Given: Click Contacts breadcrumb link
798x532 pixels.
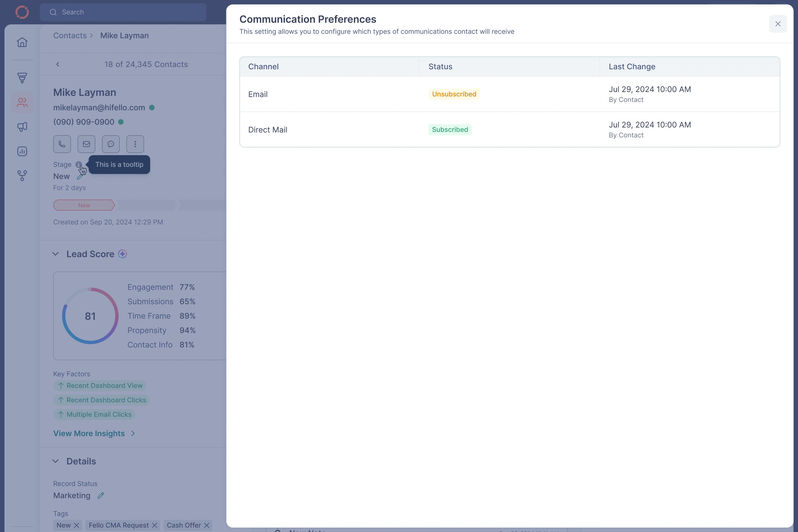Looking at the screenshot, I should tap(70, 36).
